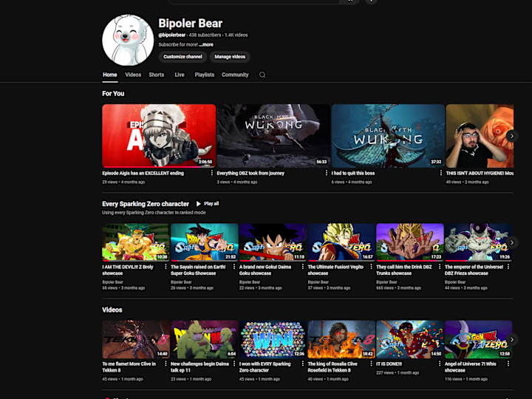Play the Vegito showcase thumbnail
Image resolution: width=532 pixels, height=399 pixels.
[341, 242]
